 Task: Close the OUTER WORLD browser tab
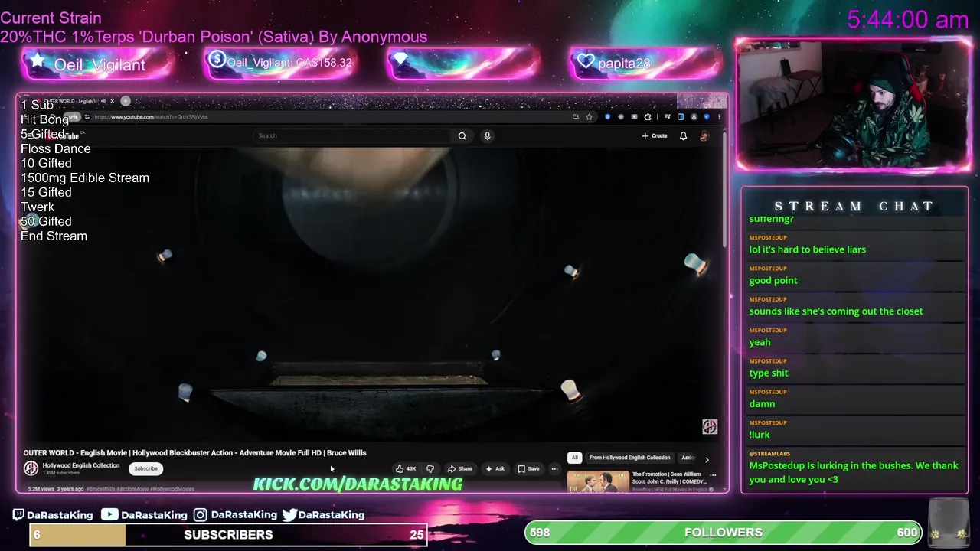point(112,101)
